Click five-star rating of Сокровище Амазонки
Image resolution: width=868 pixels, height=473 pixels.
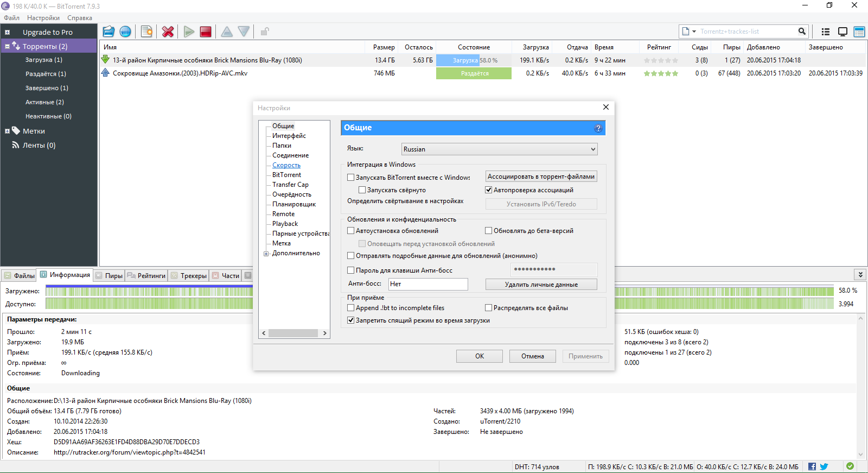[661, 73]
